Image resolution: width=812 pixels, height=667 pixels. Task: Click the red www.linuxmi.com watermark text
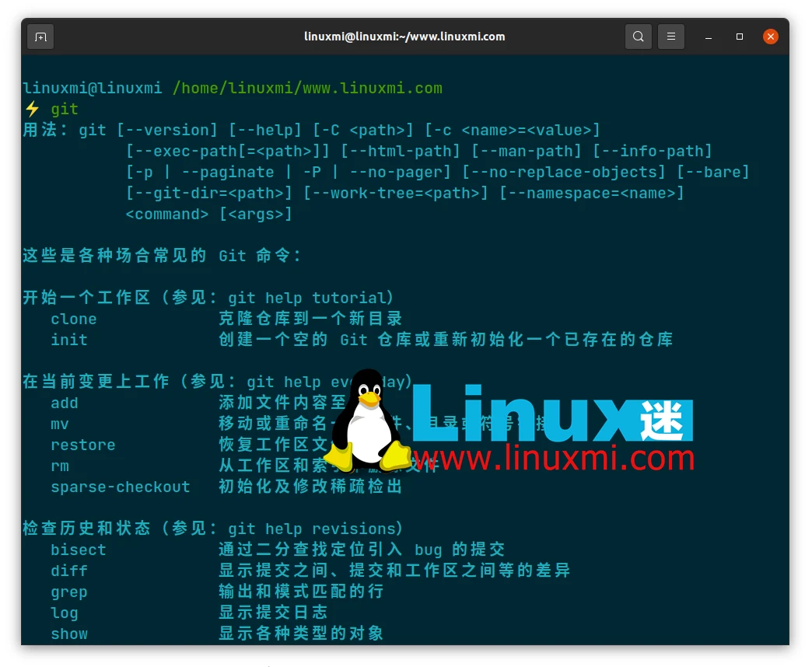(x=553, y=458)
